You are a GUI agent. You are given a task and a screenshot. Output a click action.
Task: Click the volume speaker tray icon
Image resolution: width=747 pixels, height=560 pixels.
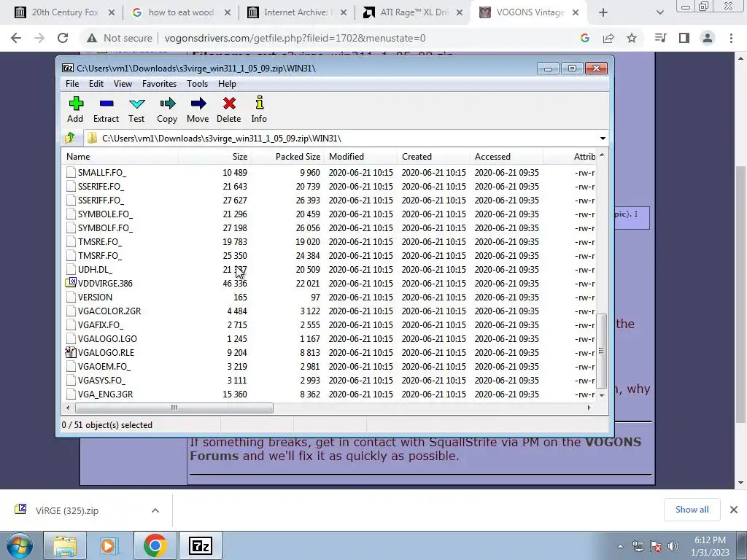673,547
